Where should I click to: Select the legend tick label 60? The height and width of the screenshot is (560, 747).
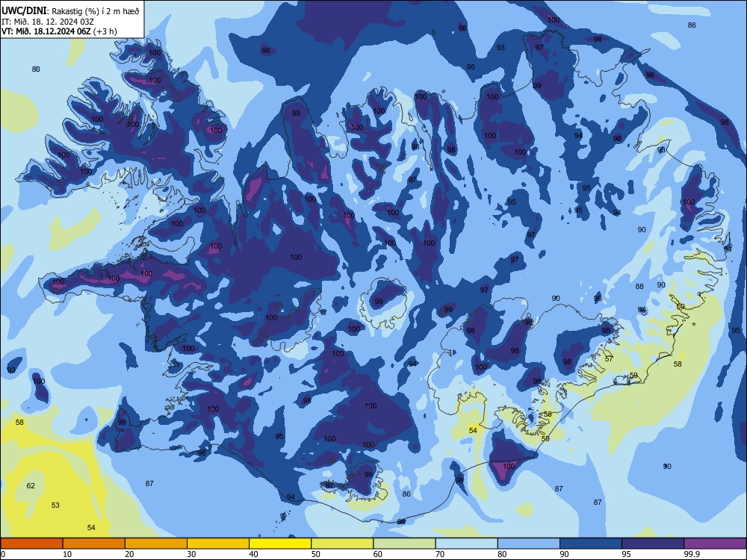pos(378,554)
